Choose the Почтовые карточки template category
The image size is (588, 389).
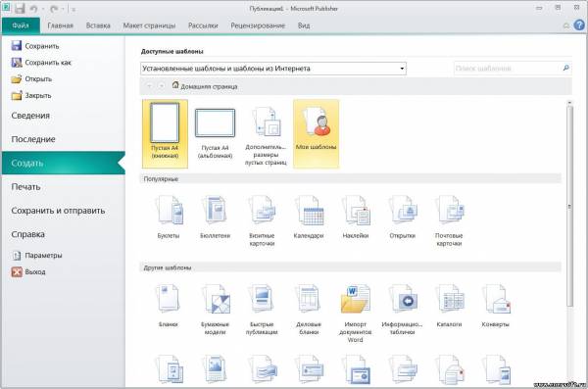pos(449,220)
